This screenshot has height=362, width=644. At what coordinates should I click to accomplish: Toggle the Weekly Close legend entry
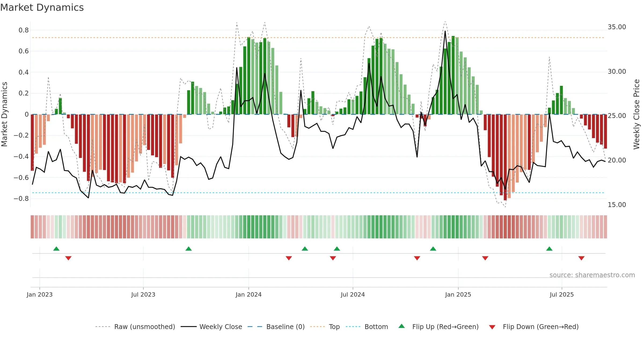coord(211,327)
